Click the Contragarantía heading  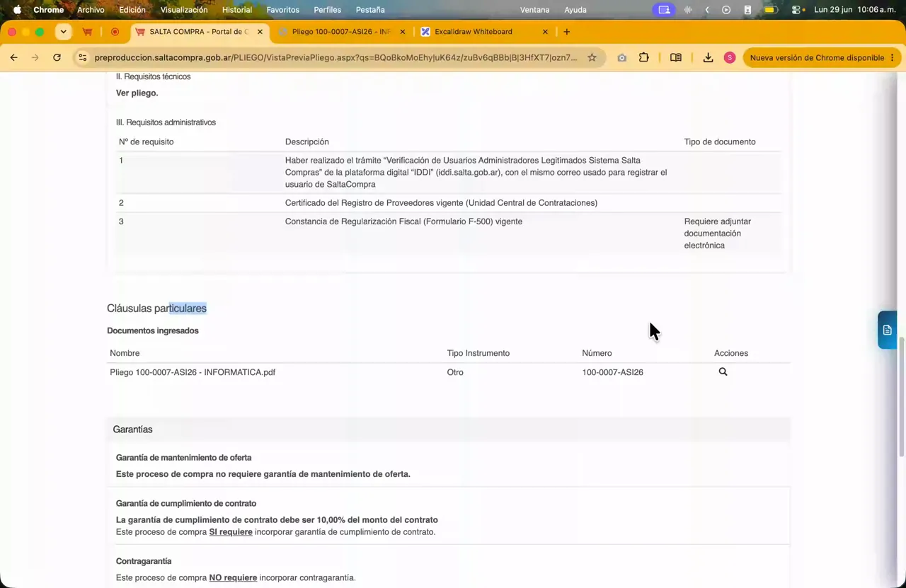tap(144, 561)
